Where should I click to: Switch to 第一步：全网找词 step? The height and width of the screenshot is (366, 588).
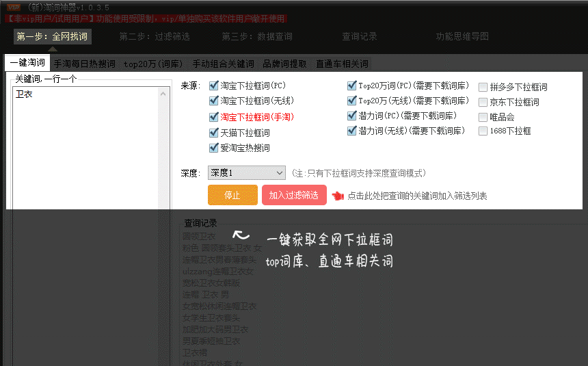(x=52, y=36)
